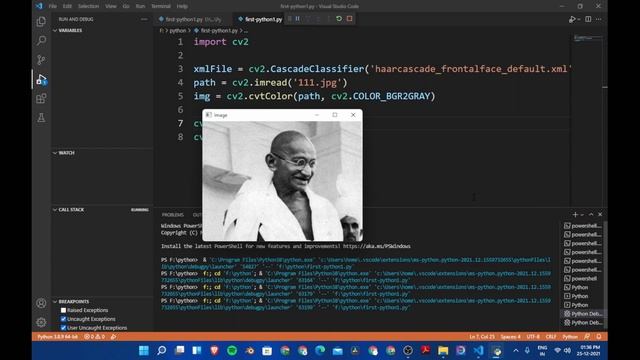Pause the debug session

click(298, 19)
